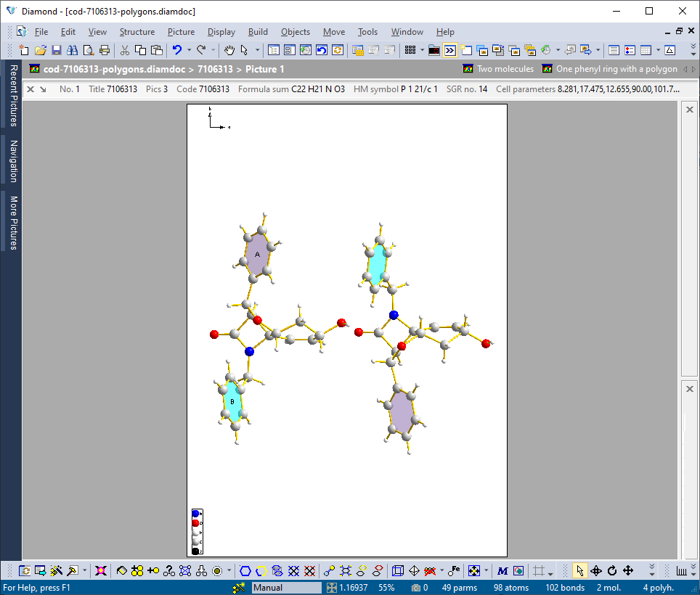
Task: Click the camera icon in the status bar
Action: [417, 588]
